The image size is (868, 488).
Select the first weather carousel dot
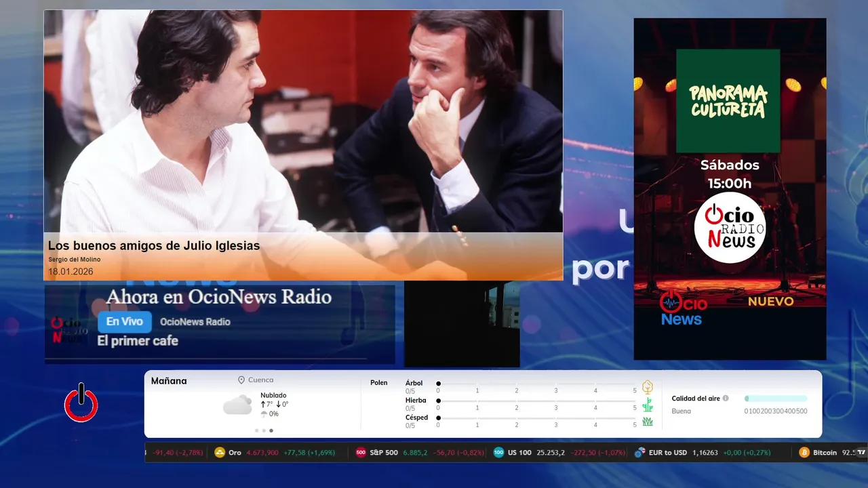coord(256,430)
